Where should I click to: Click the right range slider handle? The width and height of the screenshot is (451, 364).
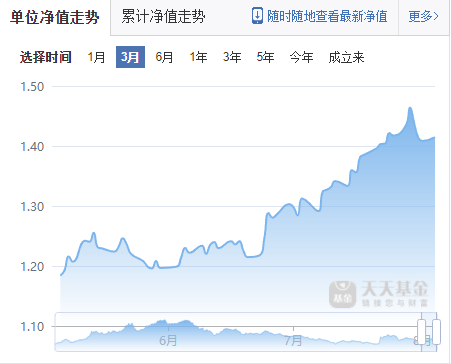point(436,332)
